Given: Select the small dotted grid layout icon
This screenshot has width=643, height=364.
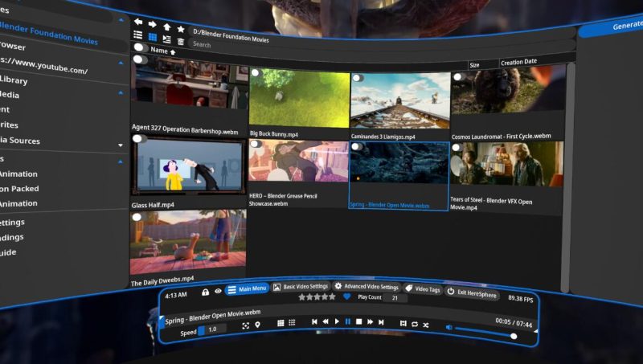Looking at the screenshot, I should tap(292, 322).
